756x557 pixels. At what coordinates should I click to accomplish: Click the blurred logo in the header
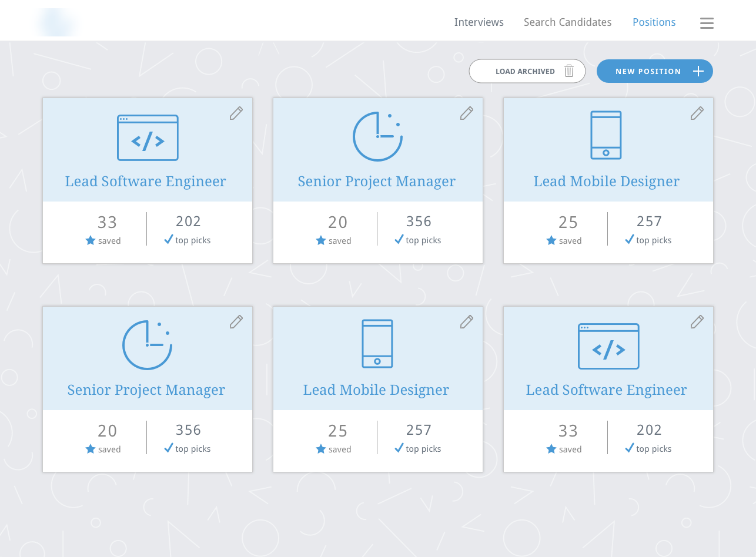tap(56, 22)
